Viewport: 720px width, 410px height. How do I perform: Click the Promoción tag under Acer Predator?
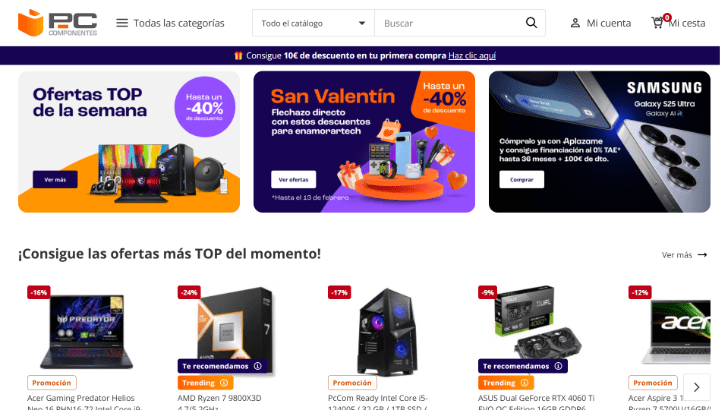pyautogui.click(x=52, y=382)
